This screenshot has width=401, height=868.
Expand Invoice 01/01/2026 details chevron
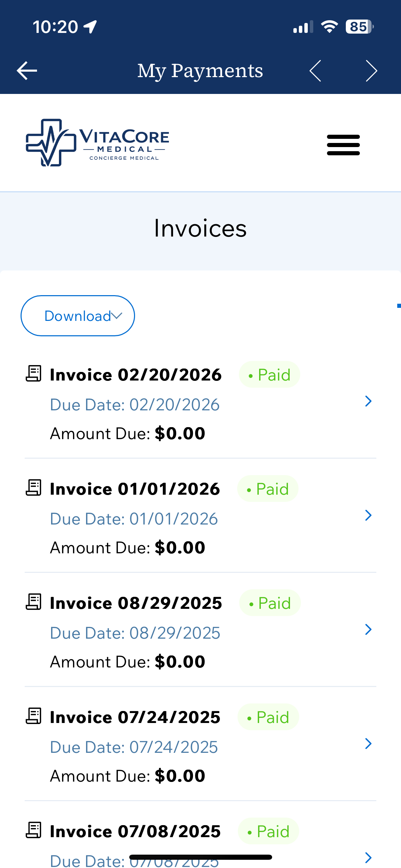point(368,515)
